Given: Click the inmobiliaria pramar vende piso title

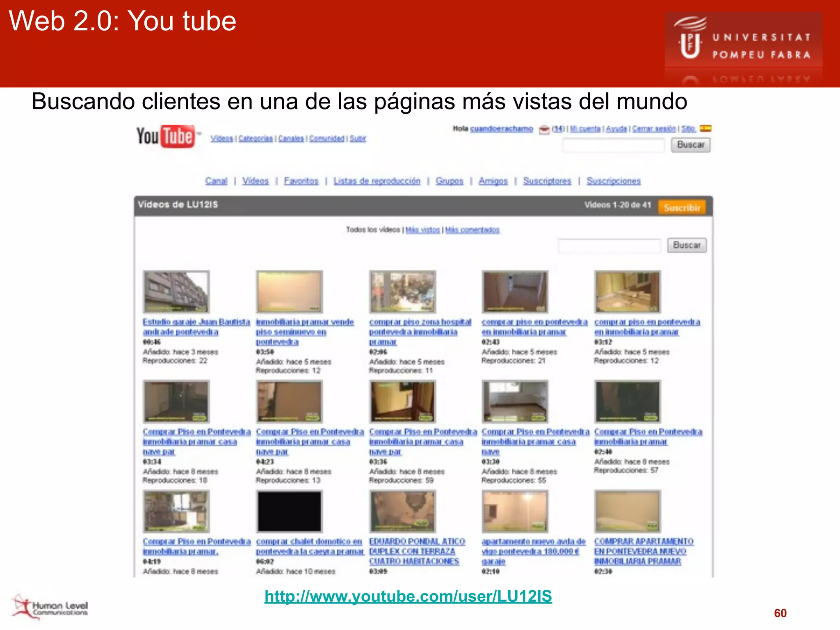Looking at the screenshot, I should [305, 332].
